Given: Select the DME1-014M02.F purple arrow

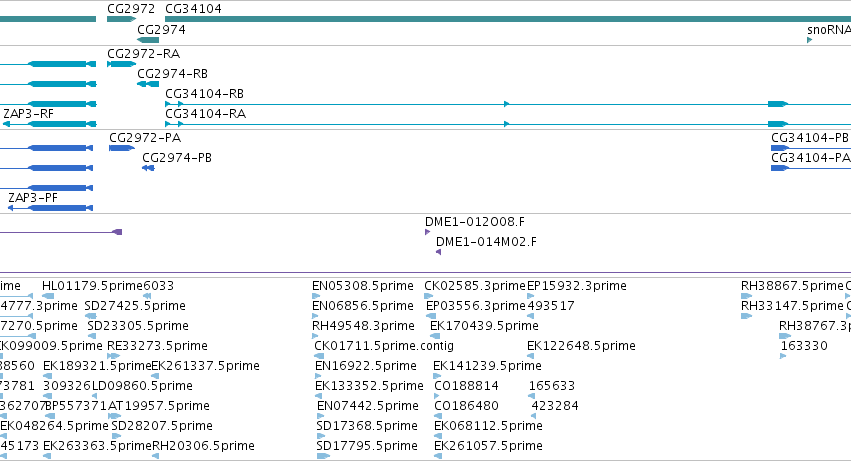Looking at the screenshot, I should 439,252.
